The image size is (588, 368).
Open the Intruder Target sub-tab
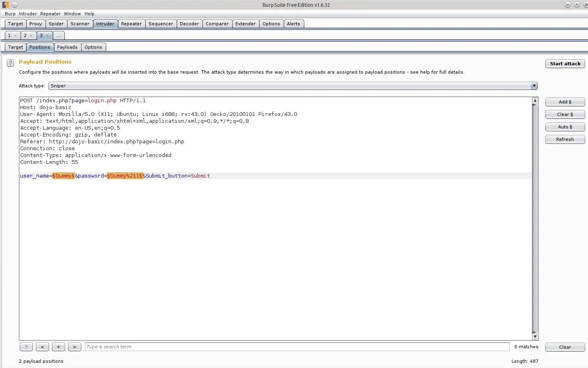pos(16,47)
